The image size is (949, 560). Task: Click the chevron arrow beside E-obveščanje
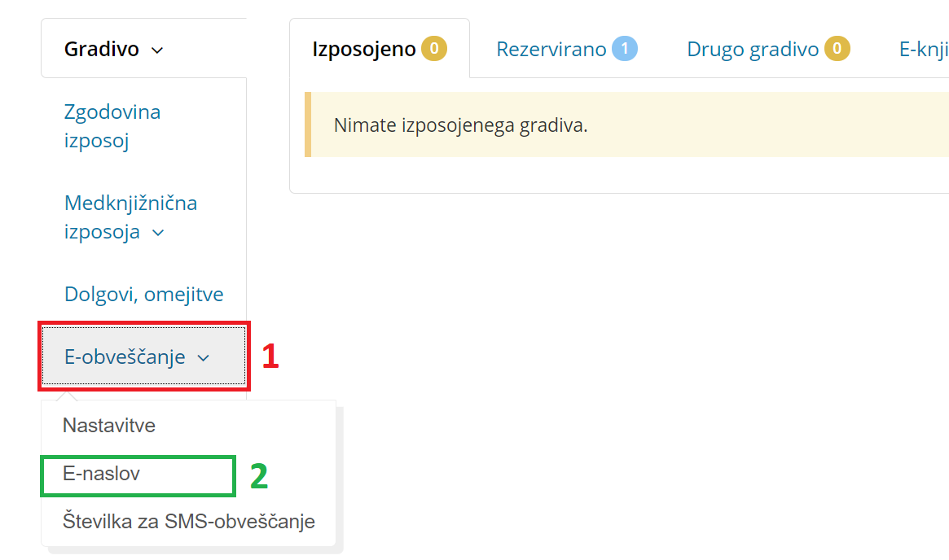tap(204, 357)
